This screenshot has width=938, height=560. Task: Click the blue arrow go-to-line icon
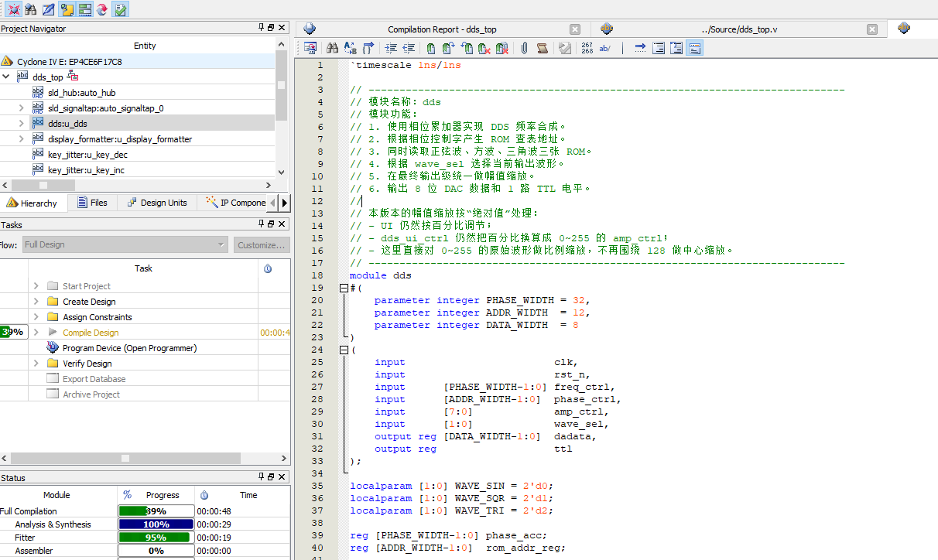(x=640, y=48)
